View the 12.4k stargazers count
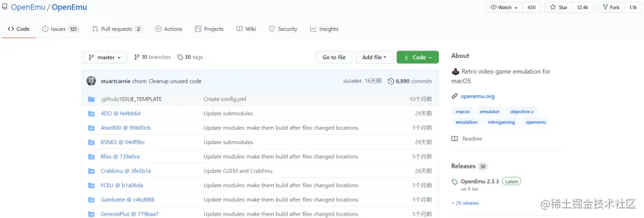 tap(583, 7)
